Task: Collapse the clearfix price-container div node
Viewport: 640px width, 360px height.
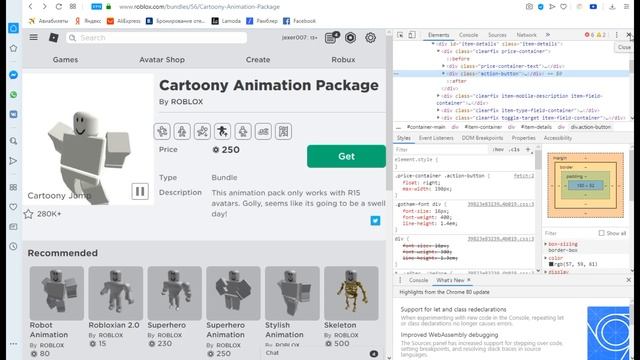Action: point(438,51)
